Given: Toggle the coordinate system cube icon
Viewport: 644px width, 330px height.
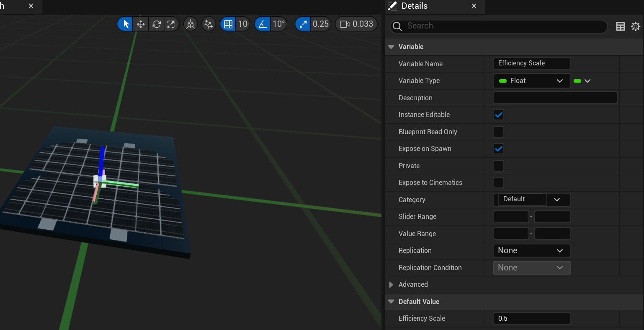Looking at the screenshot, I should point(191,24).
